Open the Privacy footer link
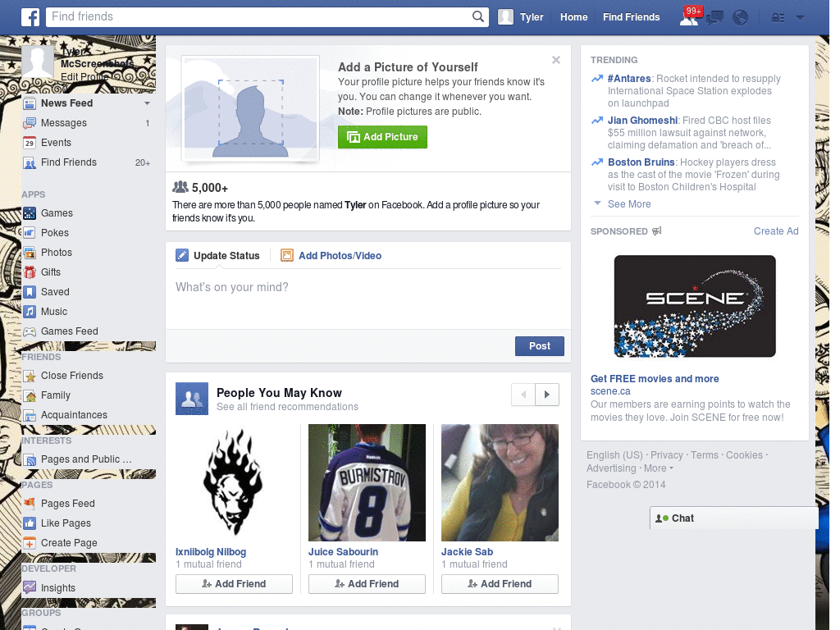This screenshot has width=840, height=630. tap(666, 455)
